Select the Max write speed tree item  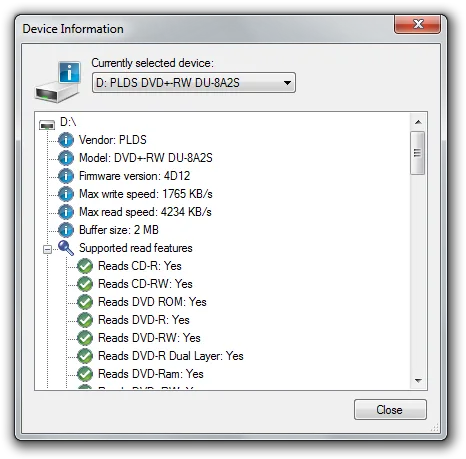146,194
